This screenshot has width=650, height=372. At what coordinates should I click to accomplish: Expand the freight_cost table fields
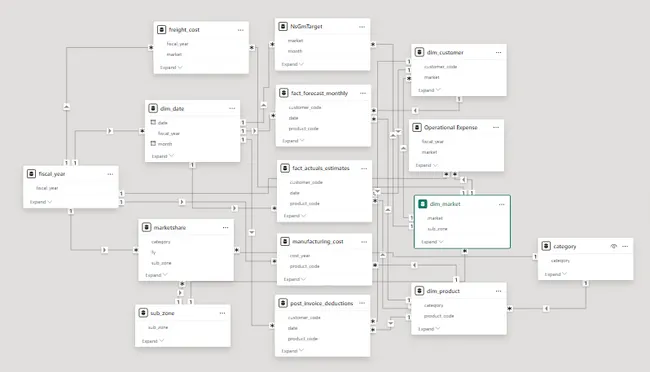(171, 67)
